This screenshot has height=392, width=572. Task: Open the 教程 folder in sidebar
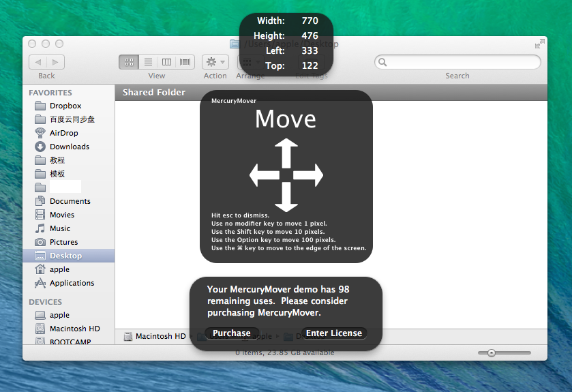coord(69,160)
